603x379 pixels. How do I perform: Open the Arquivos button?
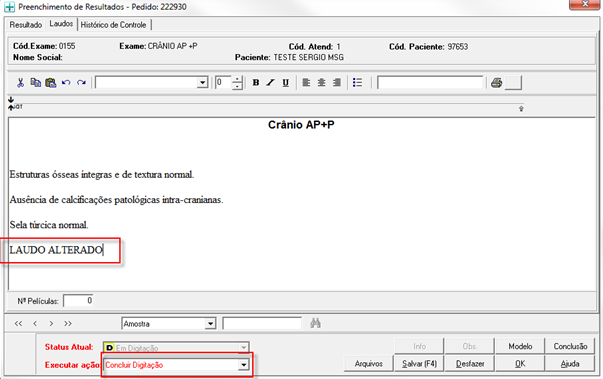368,364
